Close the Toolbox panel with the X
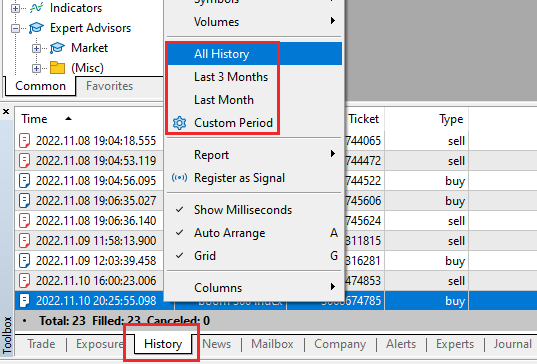537x364 pixels. click(x=6, y=112)
